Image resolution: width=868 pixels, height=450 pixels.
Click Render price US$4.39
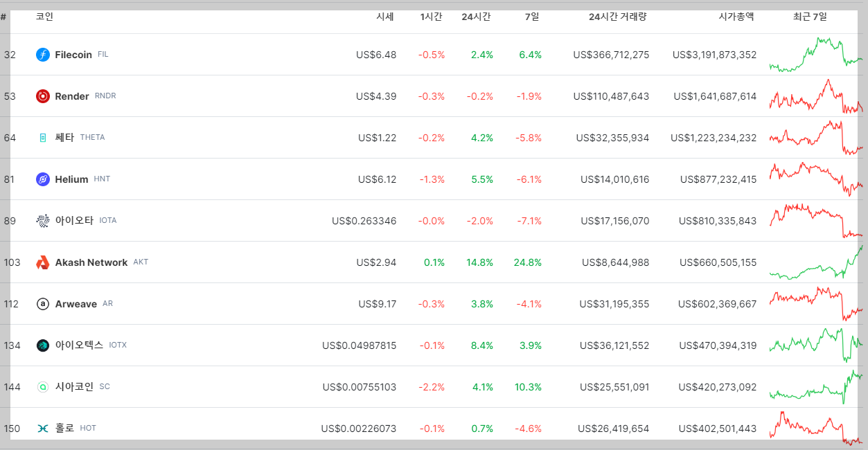pyautogui.click(x=376, y=96)
